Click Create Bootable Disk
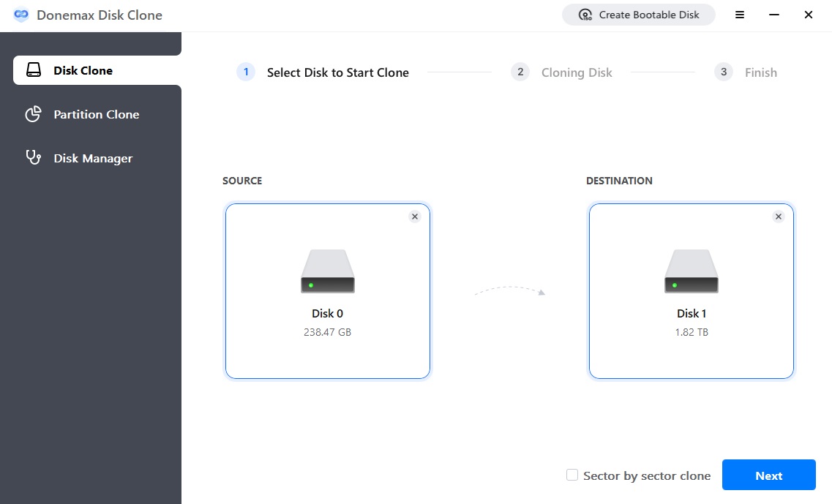This screenshot has height=504, width=832. click(638, 14)
